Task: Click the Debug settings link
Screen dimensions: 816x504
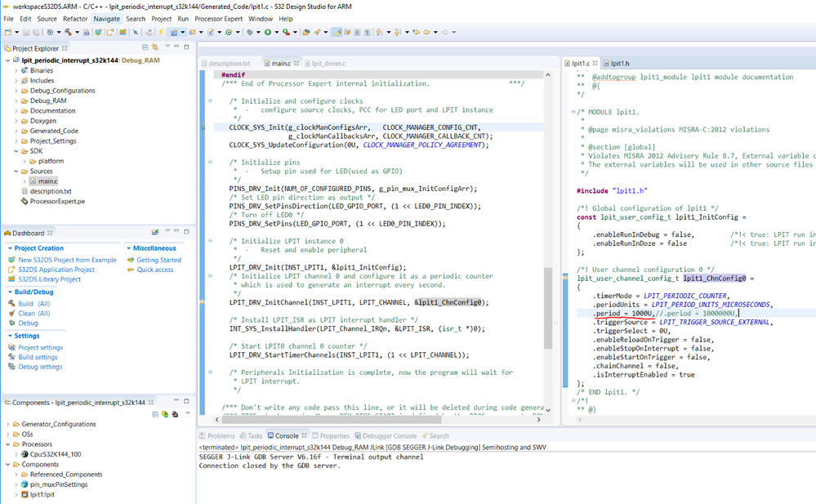Action: 40,367
